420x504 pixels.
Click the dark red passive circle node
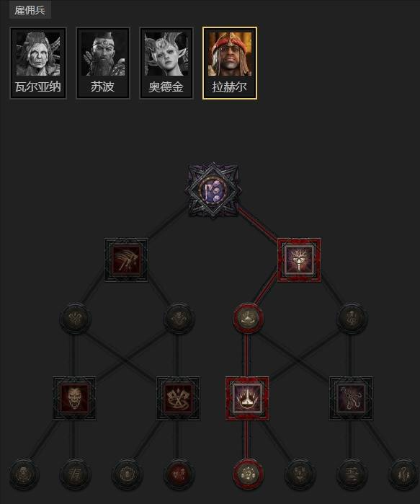pyautogui.click(x=179, y=474)
